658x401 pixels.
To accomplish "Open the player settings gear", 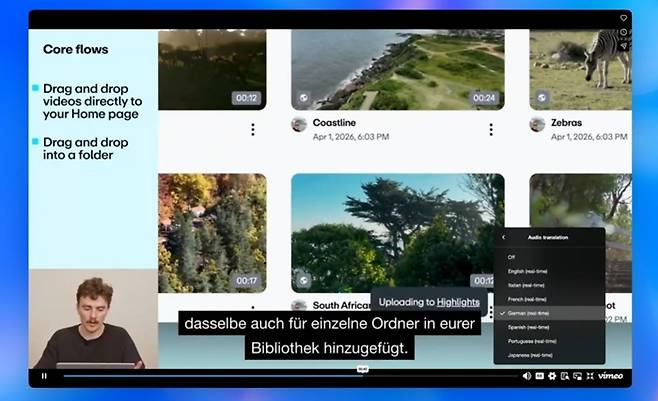I will coord(552,376).
